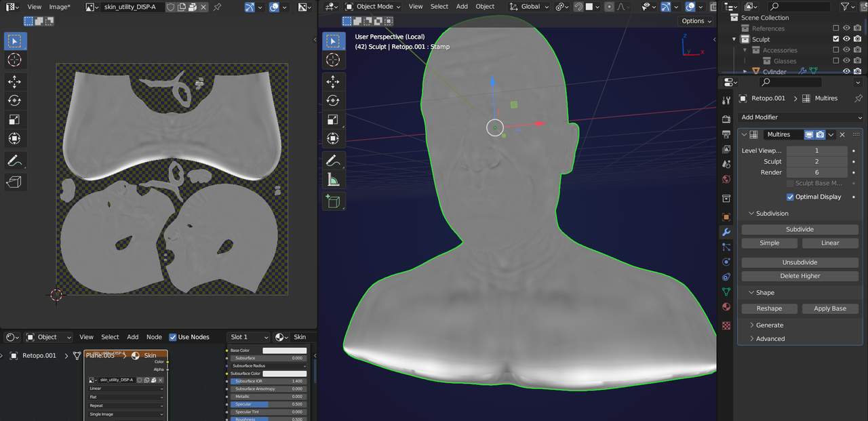Screen dimensions: 868x421
Task: Open the Add menu in 3D viewport
Action: (462, 6)
